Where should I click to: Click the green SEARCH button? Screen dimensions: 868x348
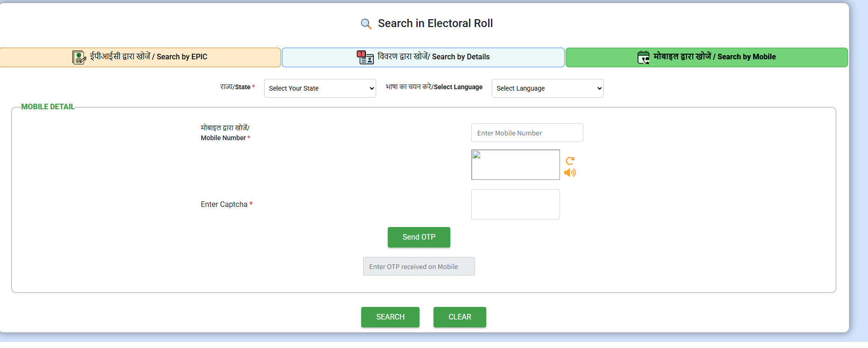390,317
